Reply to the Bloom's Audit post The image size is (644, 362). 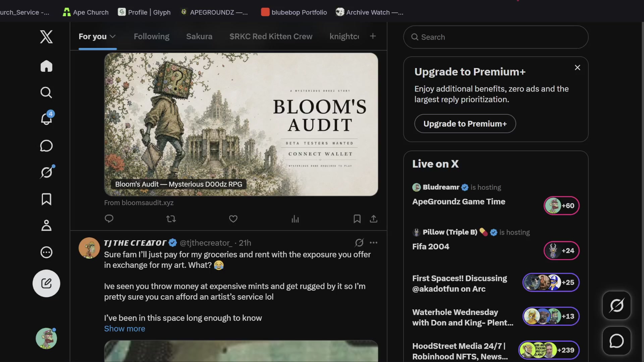click(x=109, y=219)
